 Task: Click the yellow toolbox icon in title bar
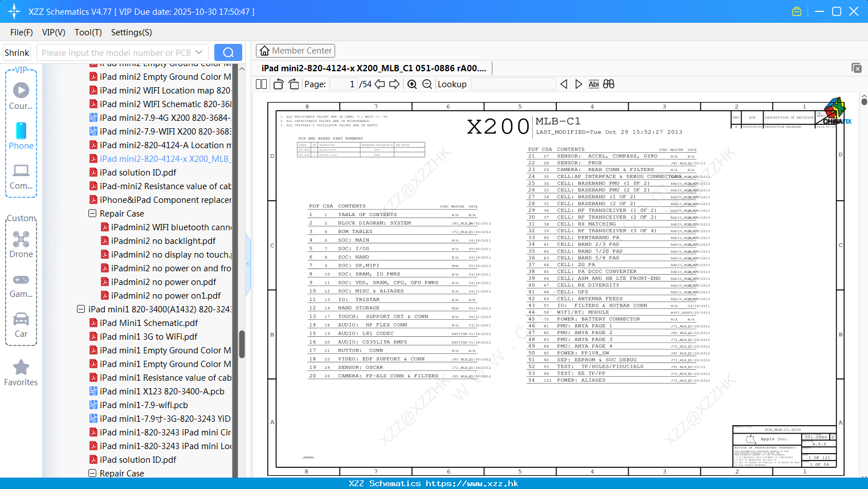coord(797,11)
